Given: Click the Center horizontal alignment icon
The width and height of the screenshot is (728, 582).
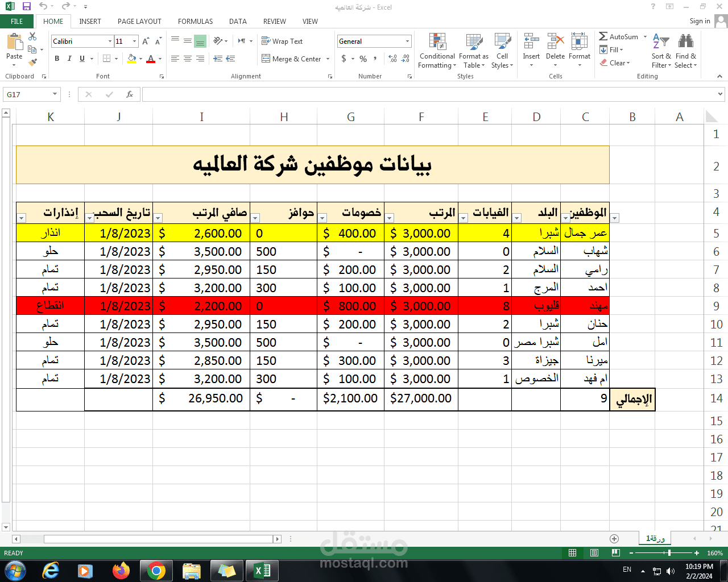Looking at the screenshot, I should coord(188,59).
